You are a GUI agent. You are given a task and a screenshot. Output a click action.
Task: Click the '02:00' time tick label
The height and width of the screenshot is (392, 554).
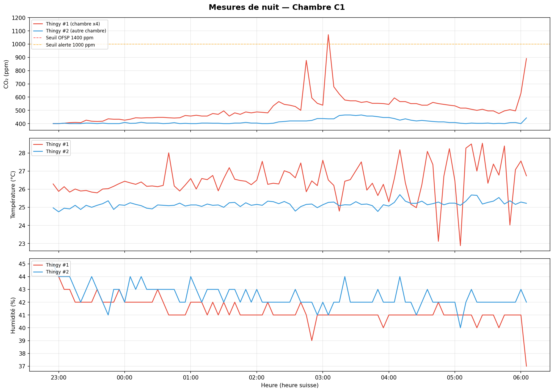[x=257, y=377]
